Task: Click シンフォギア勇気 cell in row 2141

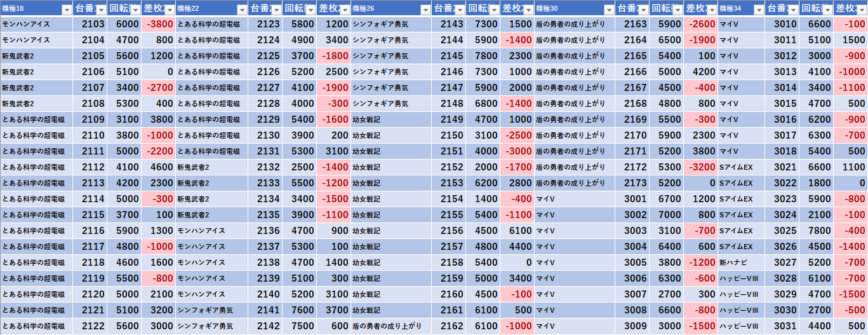Action: [211, 310]
